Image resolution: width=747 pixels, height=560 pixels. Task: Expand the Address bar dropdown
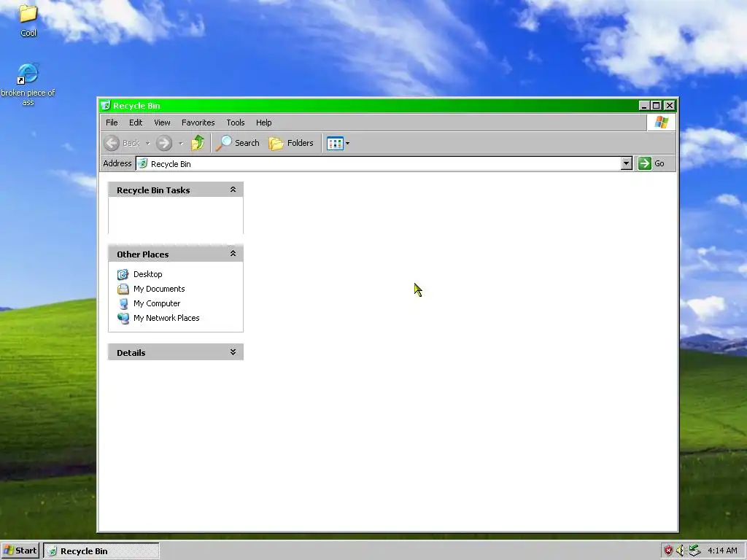pyautogui.click(x=627, y=164)
